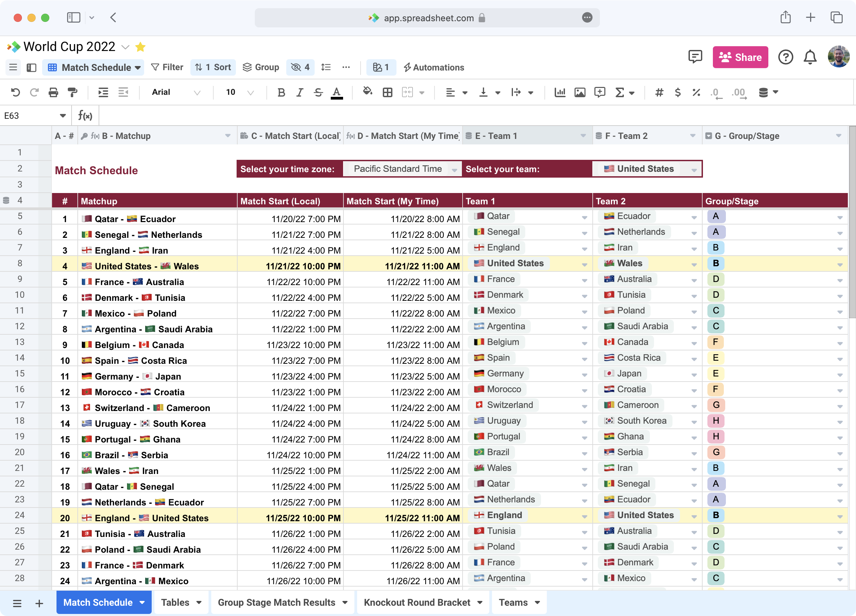The height and width of the screenshot is (616, 856).
Task: Click the browser address bar
Action: click(427, 18)
